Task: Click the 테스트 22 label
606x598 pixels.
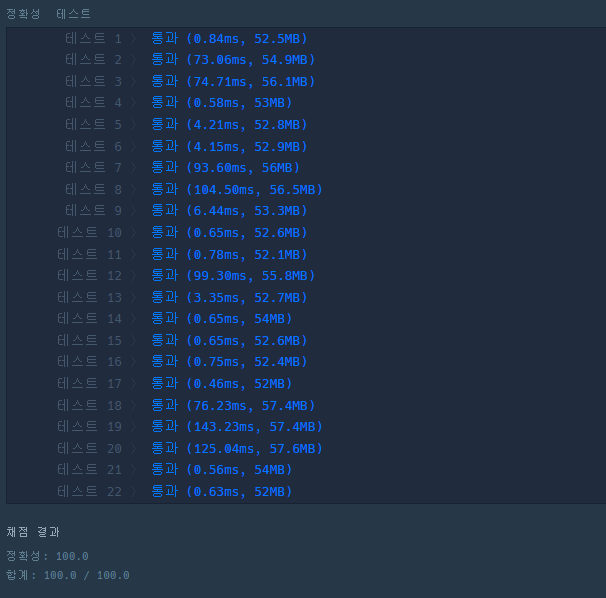Action: pos(89,491)
